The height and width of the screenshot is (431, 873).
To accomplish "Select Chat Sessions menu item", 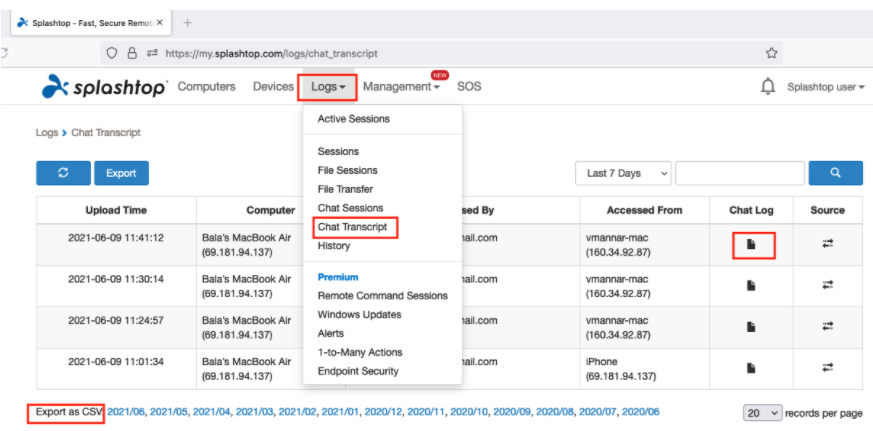I will click(350, 208).
